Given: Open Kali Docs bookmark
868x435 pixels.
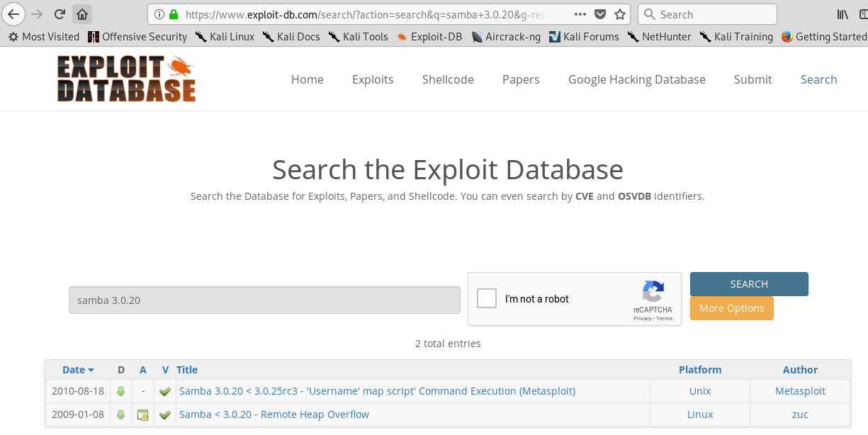Looking at the screenshot, I should pyautogui.click(x=291, y=36).
